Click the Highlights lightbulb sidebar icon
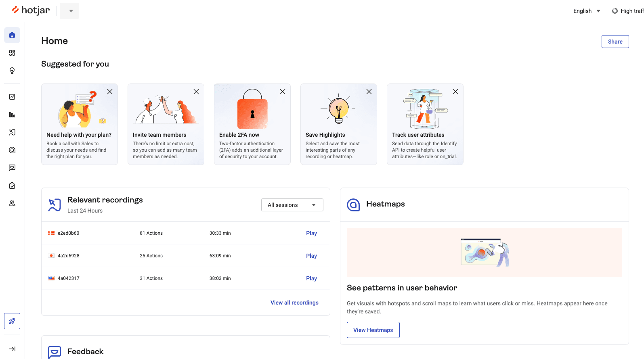Image resolution: width=644 pixels, height=359 pixels. [x=12, y=71]
